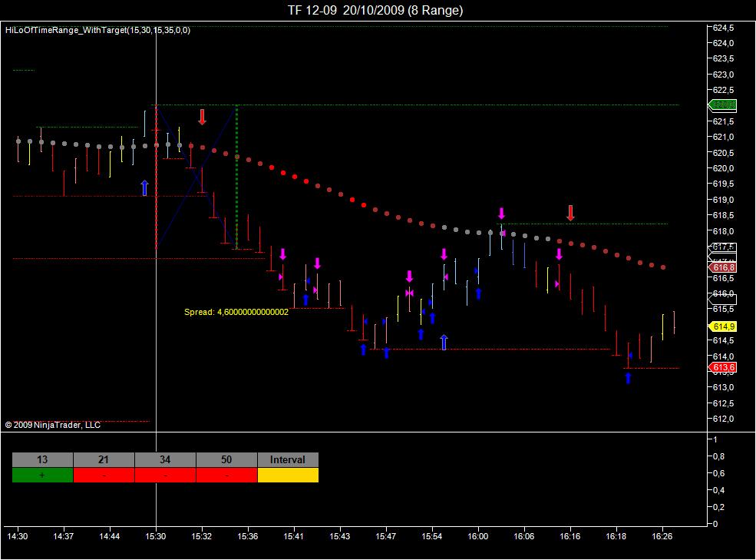Click the red dotted vertical line at 15:30
This screenshot has width=756, height=560.
pos(156,177)
